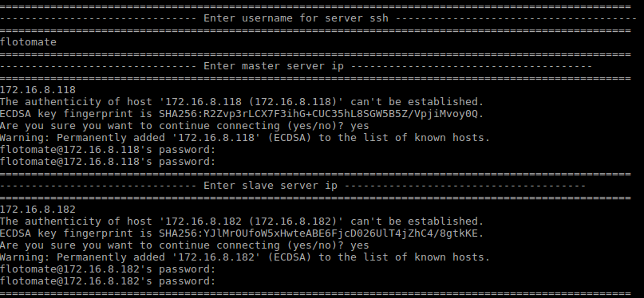Click the first flotomate@172.16.8.182's password prompt
644x298 pixels.
108,269
